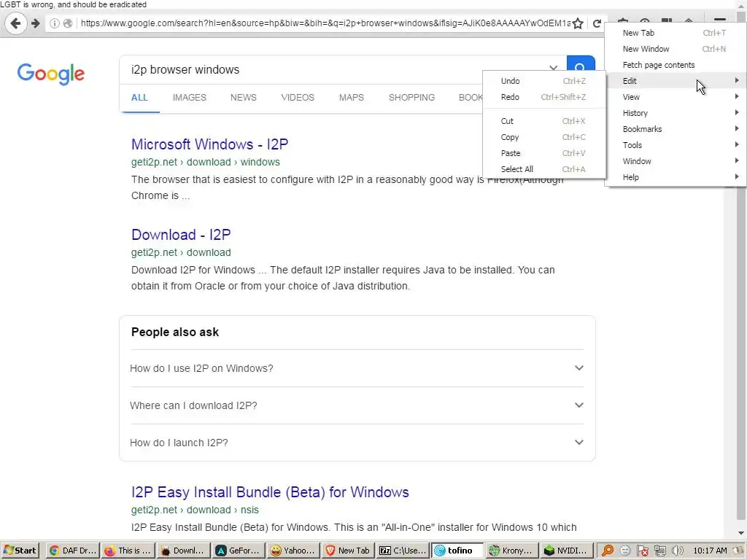Image resolution: width=747 pixels, height=560 pixels.
Task: Switch to the NEWS search tab
Action: [x=244, y=98]
